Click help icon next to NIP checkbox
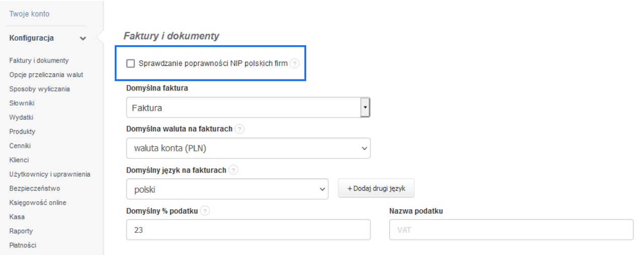The width and height of the screenshot is (644, 255). 295,64
